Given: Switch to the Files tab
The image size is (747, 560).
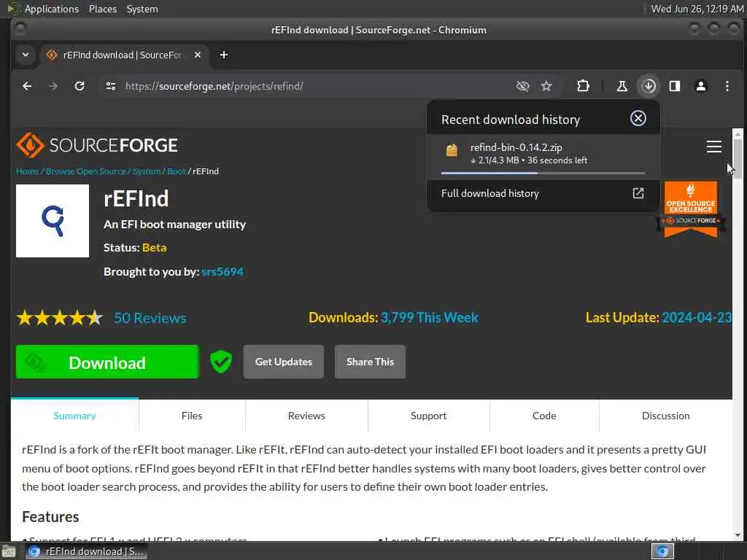Looking at the screenshot, I should 192,416.
